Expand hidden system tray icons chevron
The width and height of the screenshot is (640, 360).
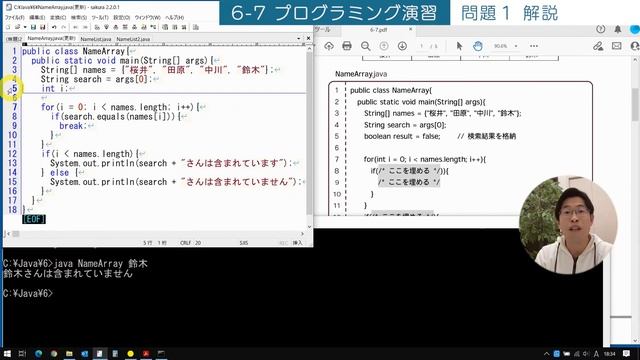546,354
